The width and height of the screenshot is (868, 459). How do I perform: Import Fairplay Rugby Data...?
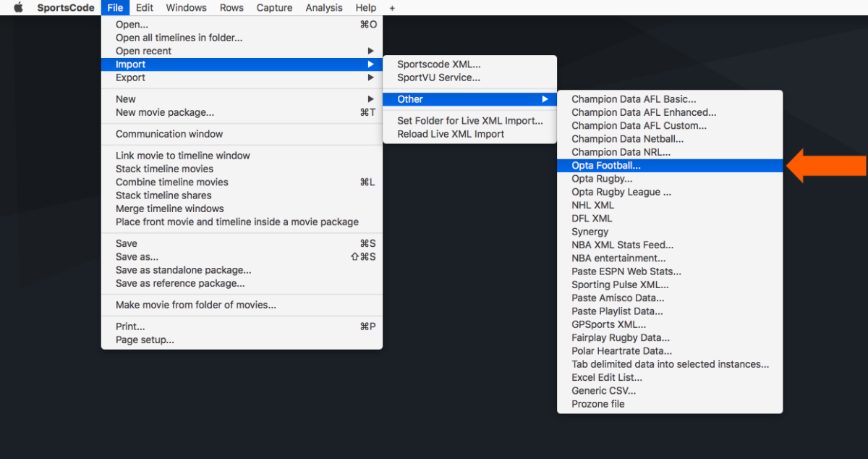[x=670, y=338]
